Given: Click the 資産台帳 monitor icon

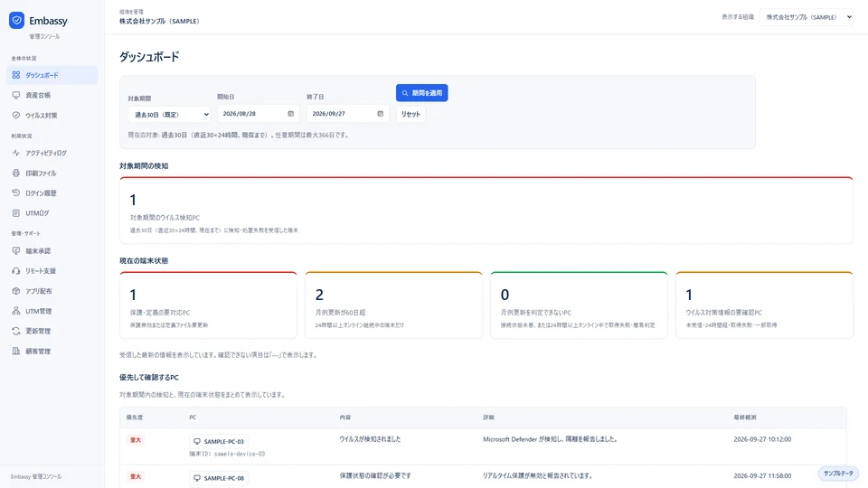Looking at the screenshot, I should point(16,95).
